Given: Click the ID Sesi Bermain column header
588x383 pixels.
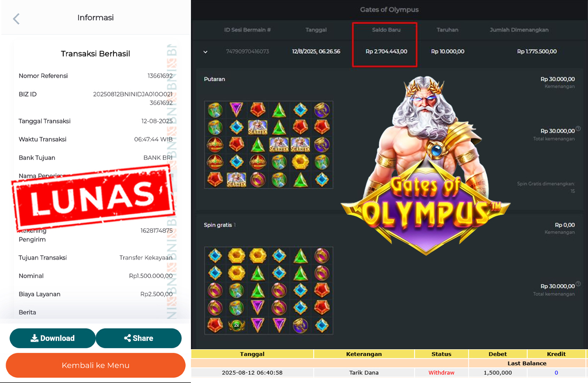Looking at the screenshot, I should click(x=247, y=30).
